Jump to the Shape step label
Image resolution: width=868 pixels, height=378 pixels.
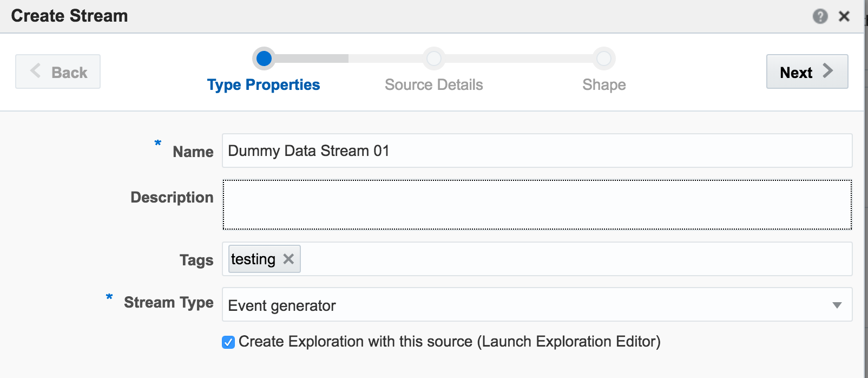(x=604, y=85)
